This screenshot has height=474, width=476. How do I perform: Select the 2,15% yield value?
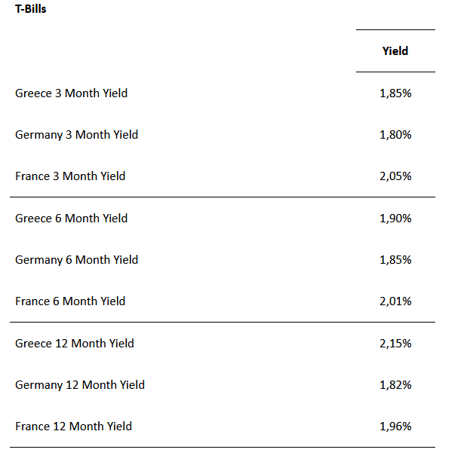click(x=395, y=344)
